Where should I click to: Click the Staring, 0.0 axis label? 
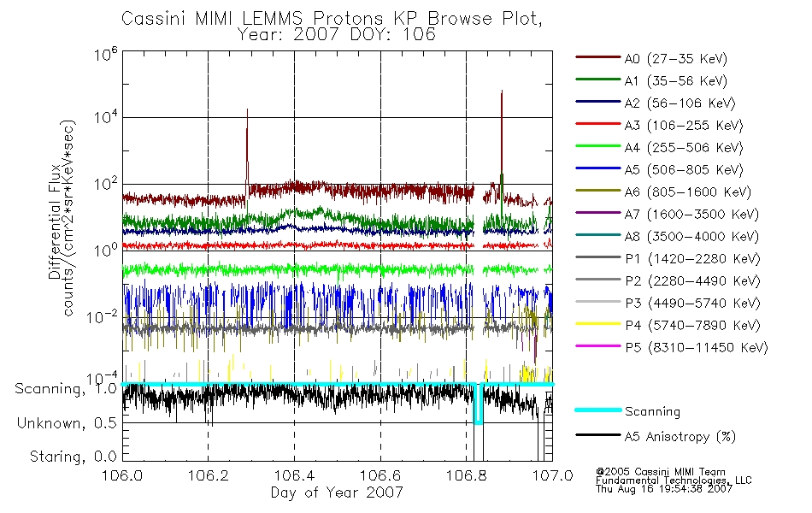pos(74,457)
